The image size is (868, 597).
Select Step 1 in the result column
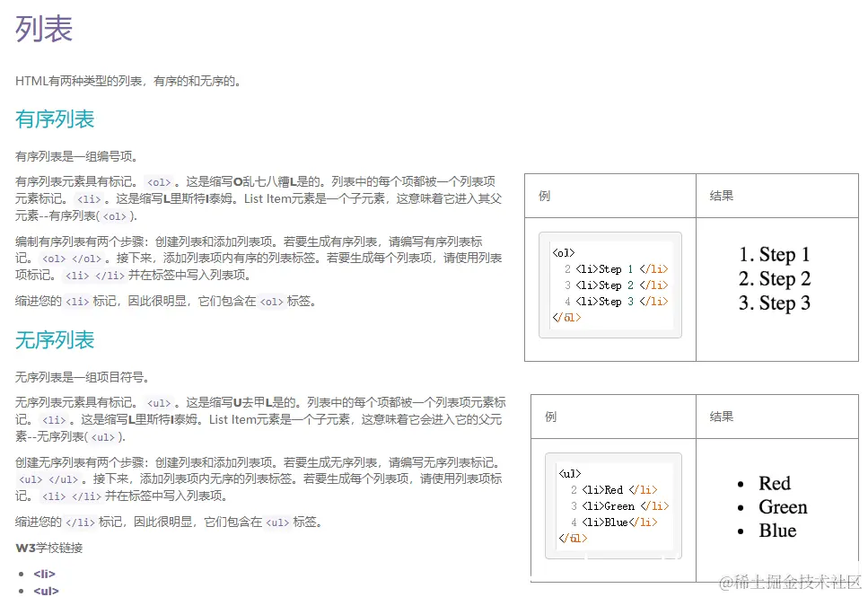775,254
